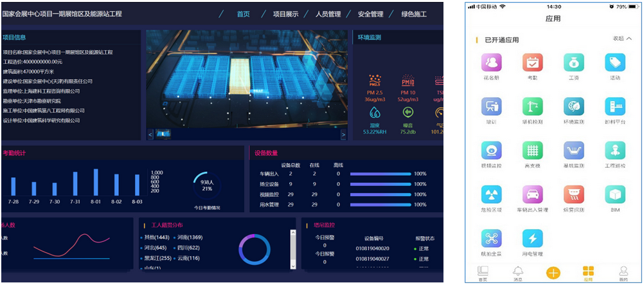Click the 视频监控 progress bar in 设备数量
Image resolution: width=644 pixels, height=285 pixels.
pos(380,194)
